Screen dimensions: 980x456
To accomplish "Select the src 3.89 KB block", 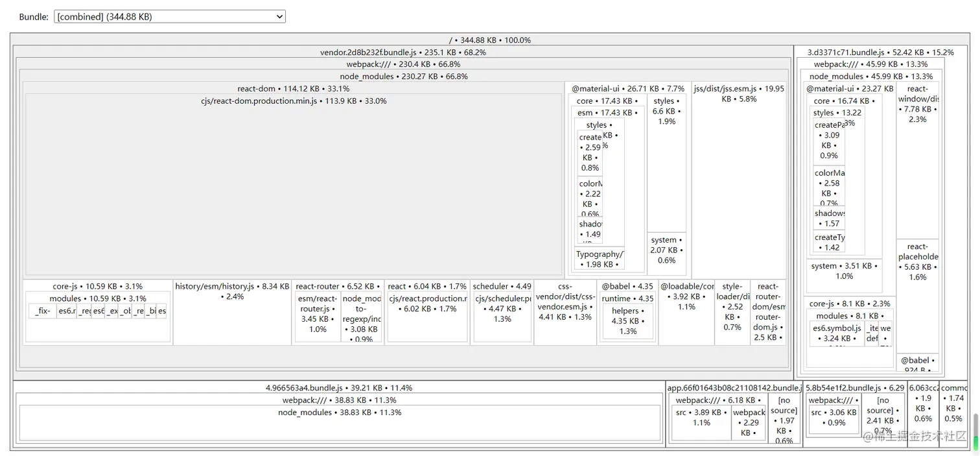I will 701,423.
